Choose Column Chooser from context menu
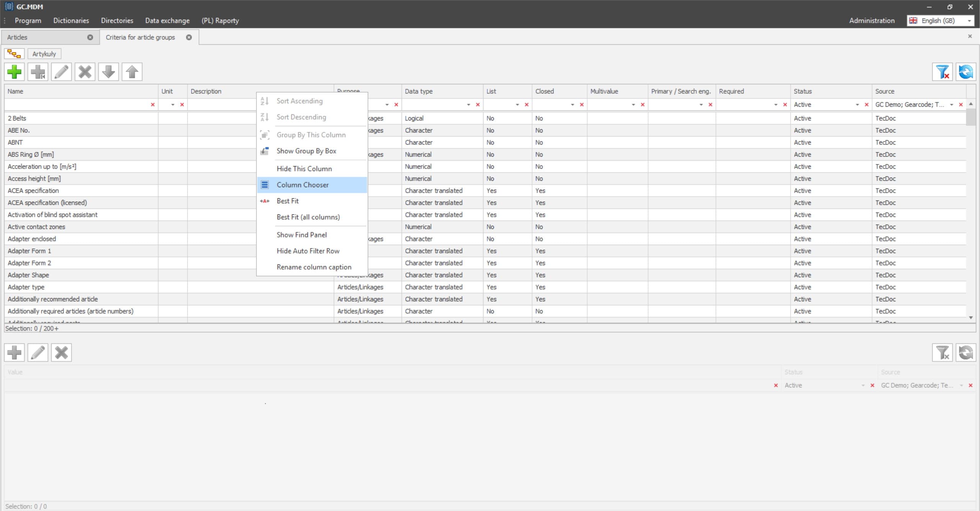 [x=312, y=185]
